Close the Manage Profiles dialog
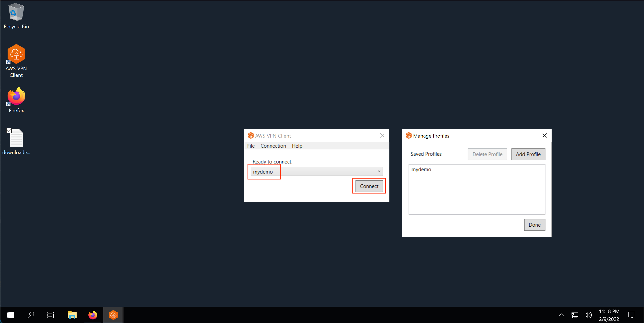Viewport: 644px width, 323px height. tap(544, 135)
